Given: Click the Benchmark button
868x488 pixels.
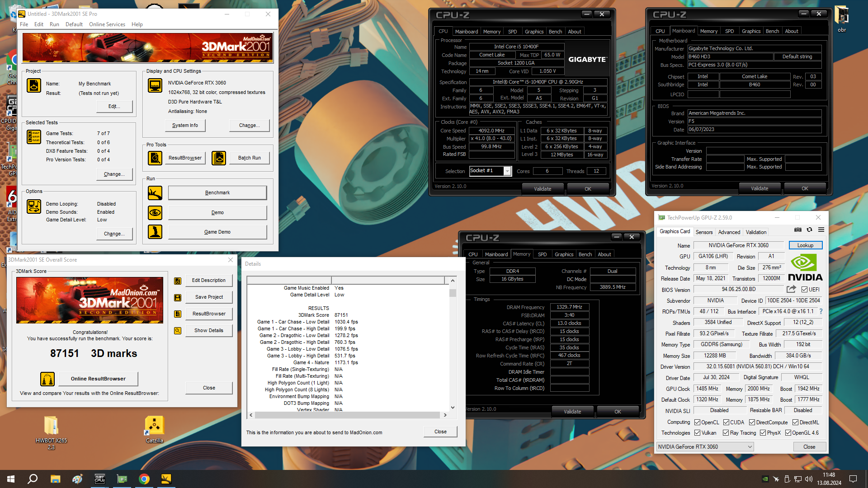Looking at the screenshot, I should [x=217, y=193].
